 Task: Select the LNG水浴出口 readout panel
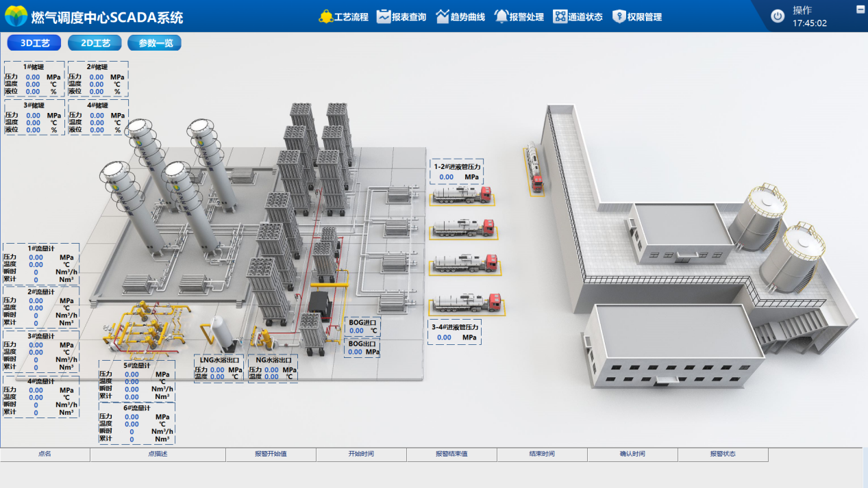pos(219,368)
